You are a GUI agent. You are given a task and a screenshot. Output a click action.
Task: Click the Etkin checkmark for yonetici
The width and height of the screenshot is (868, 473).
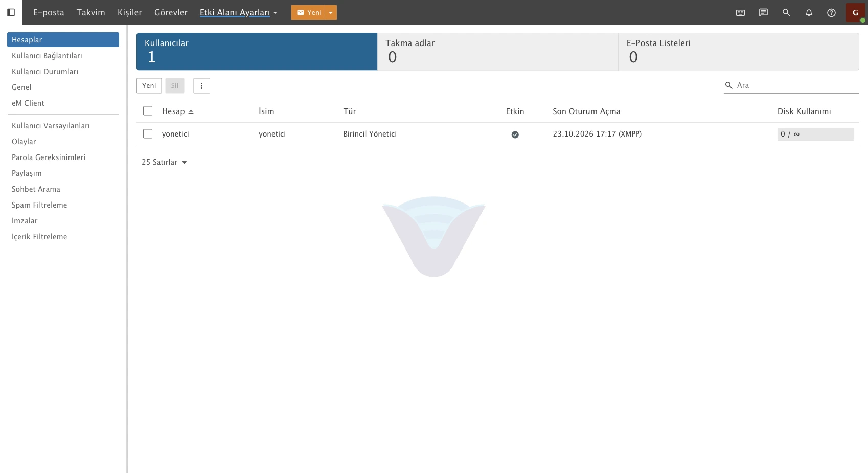point(515,134)
